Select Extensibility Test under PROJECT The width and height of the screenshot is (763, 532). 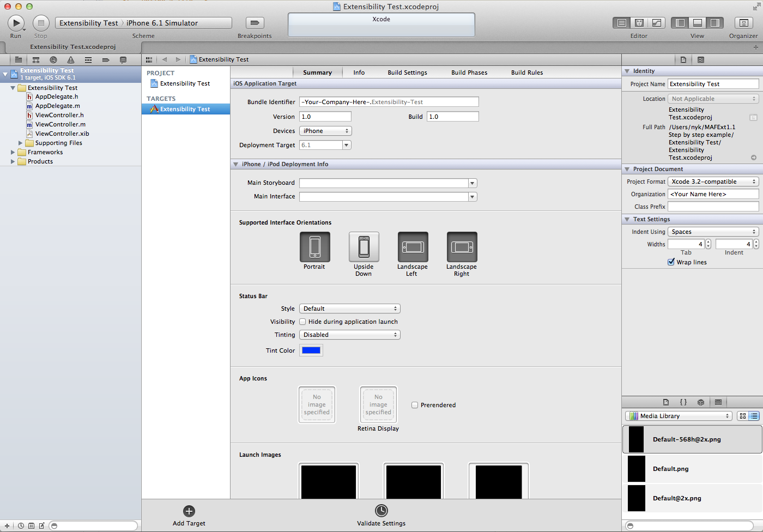(x=185, y=83)
